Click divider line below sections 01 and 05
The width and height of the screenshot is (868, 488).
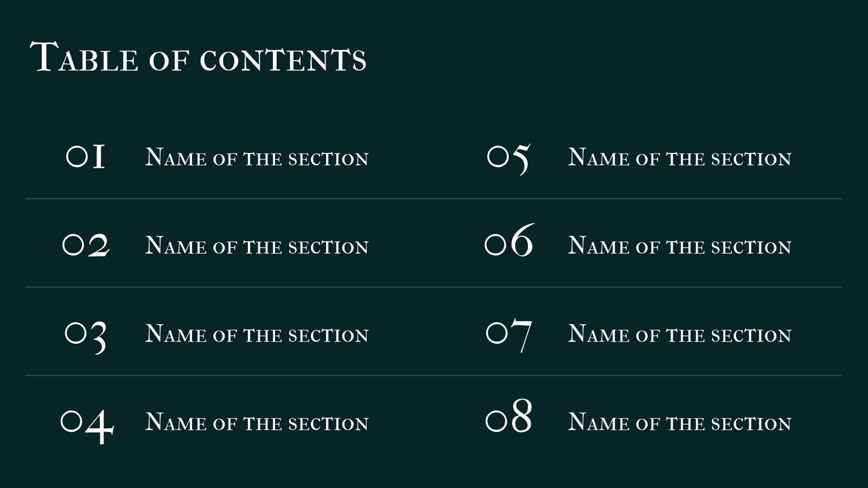click(434, 199)
